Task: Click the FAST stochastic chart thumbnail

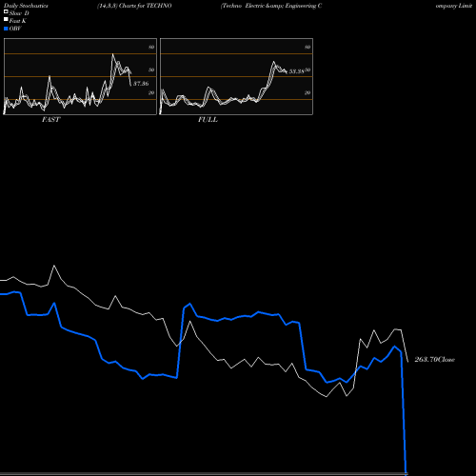Action: [x=80, y=76]
